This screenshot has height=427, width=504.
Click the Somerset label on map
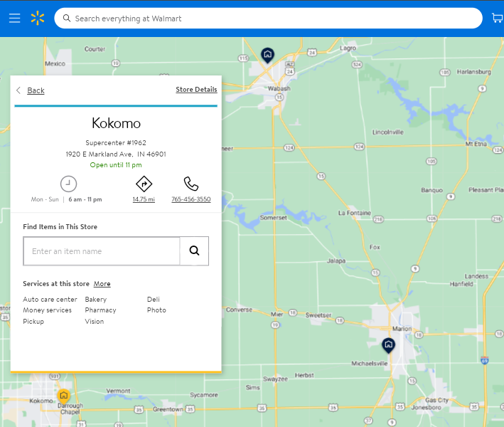[x=273, y=218]
